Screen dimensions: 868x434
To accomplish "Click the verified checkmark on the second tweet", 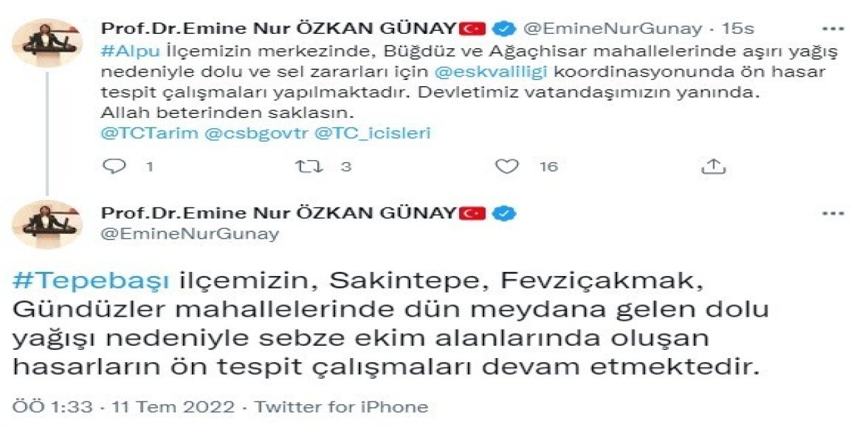I will point(502,212).
